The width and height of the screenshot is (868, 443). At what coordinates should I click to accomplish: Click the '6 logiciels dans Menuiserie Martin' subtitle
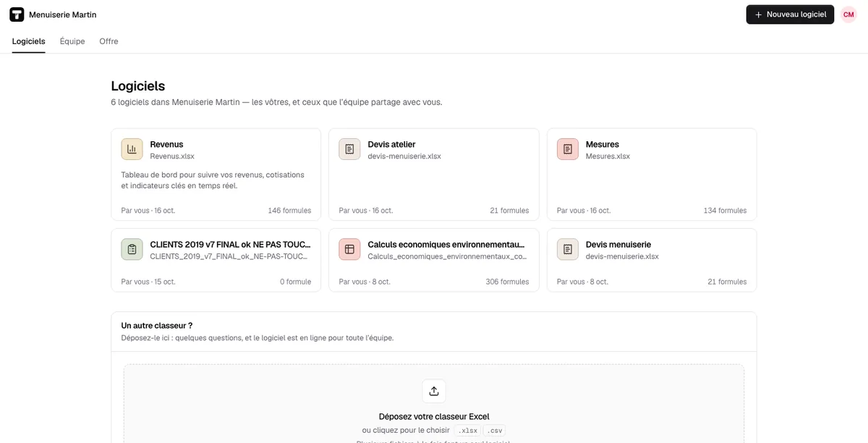point(276,102)
